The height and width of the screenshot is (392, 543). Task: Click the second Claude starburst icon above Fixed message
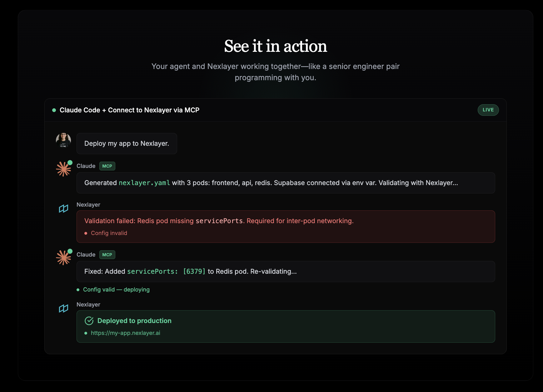[63, 257]
